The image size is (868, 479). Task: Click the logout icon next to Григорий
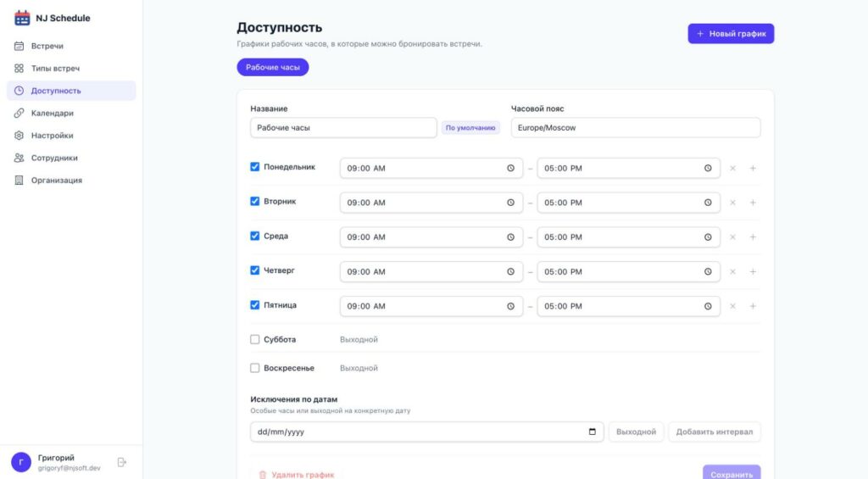tap(122, 462)
